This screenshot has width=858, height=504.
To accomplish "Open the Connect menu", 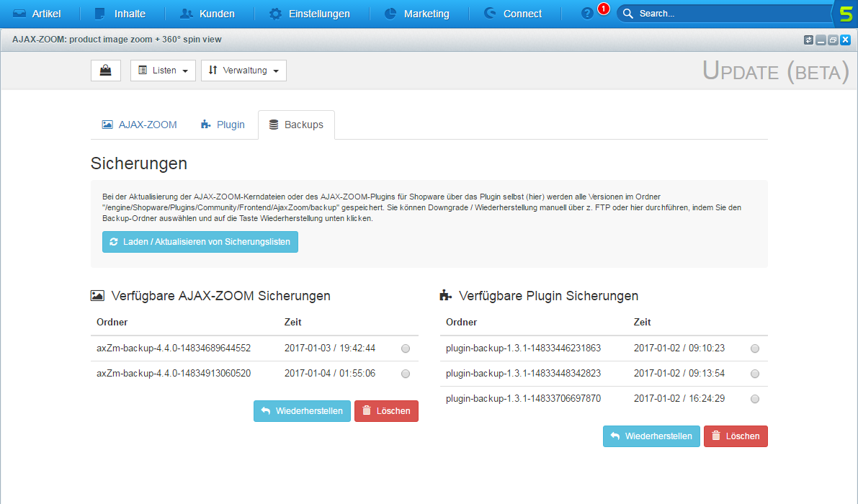I will [513, 14].
